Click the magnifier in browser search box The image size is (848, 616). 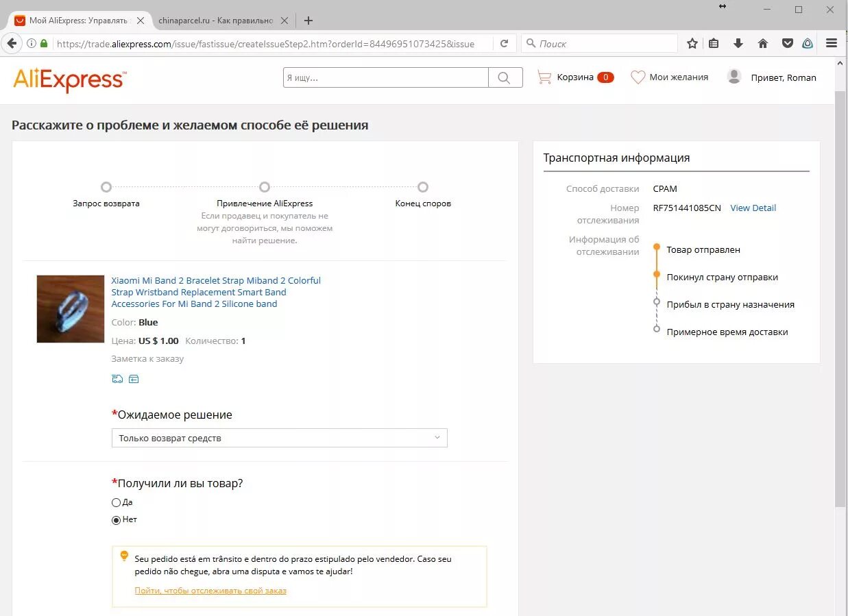tap(531, 43)
